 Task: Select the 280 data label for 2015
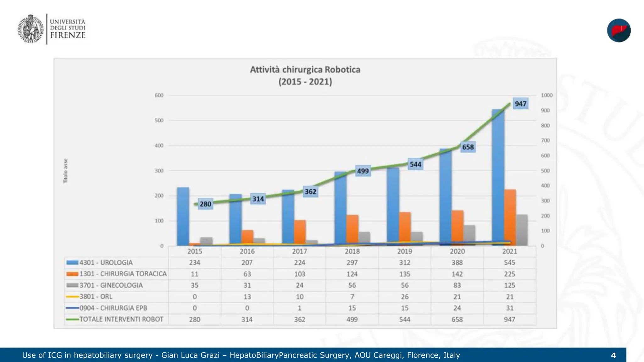205,204
